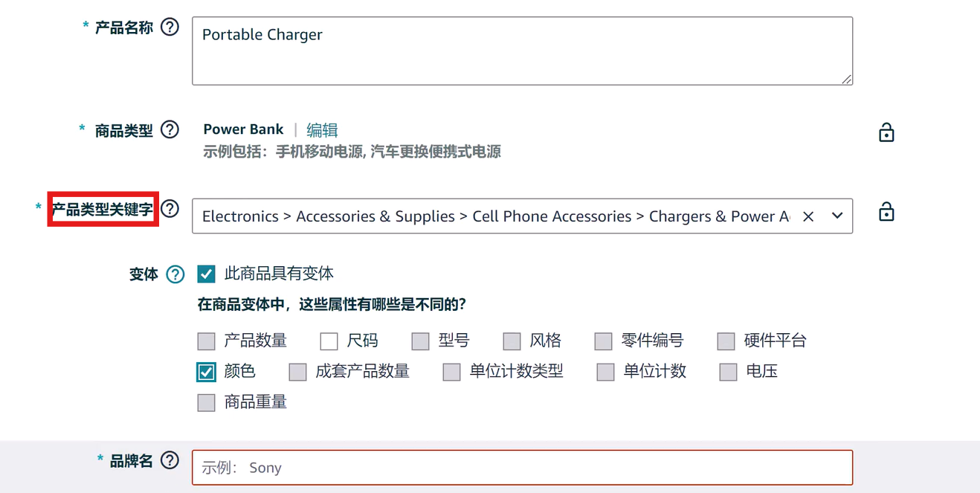This screenshot has width=980, height=493.
Task: Expand the 产品类型关键字 dropdown arrow
Action: point(837,216)
